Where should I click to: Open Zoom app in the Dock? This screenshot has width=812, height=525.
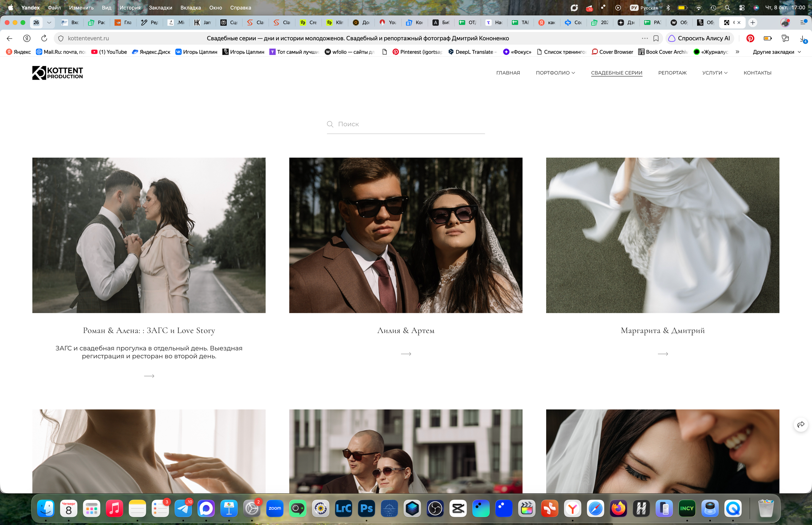click(275, 509)
